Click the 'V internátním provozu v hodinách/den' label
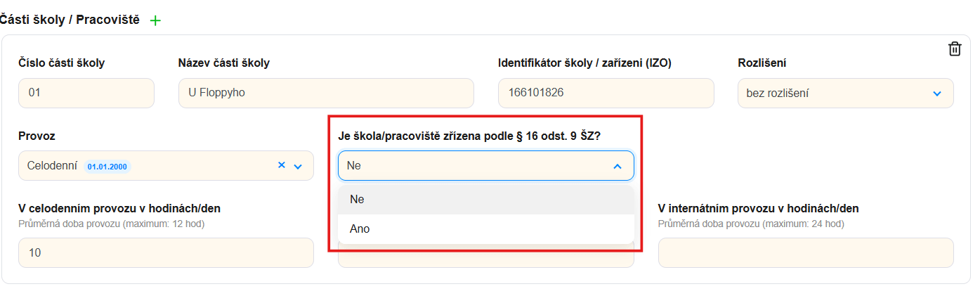The height and width of the screenshot is (296, 980). coord(758,208)
